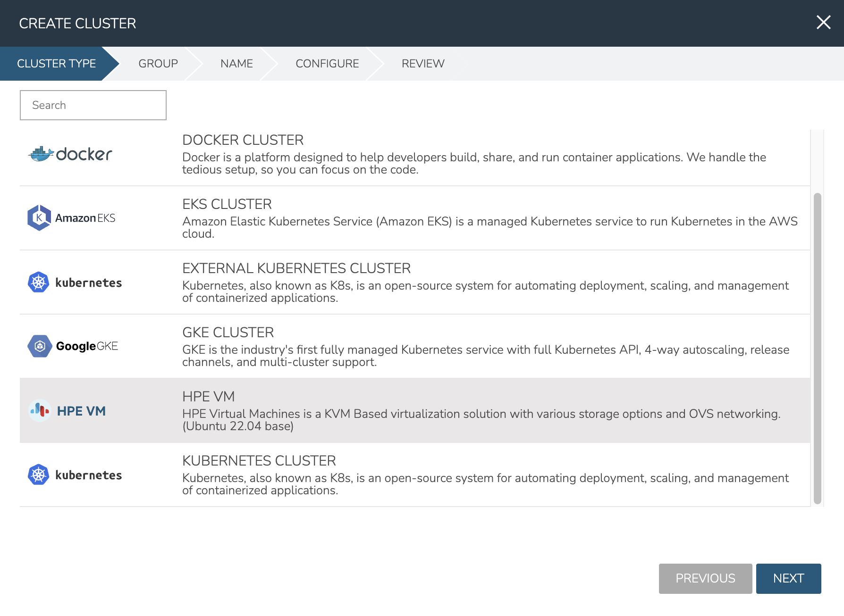Select the Cluster Type step
The width and height of the screenshot is (844, 616).
tap(56, 64)
